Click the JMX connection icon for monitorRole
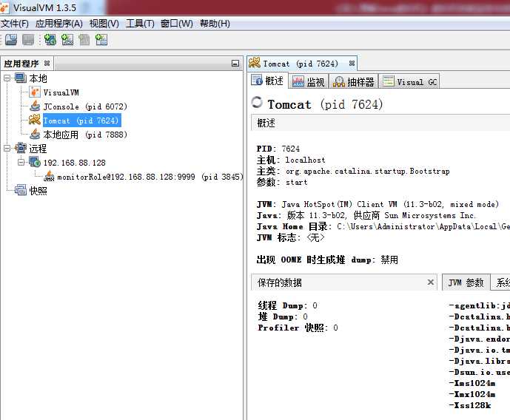 (x=49, y=176)
